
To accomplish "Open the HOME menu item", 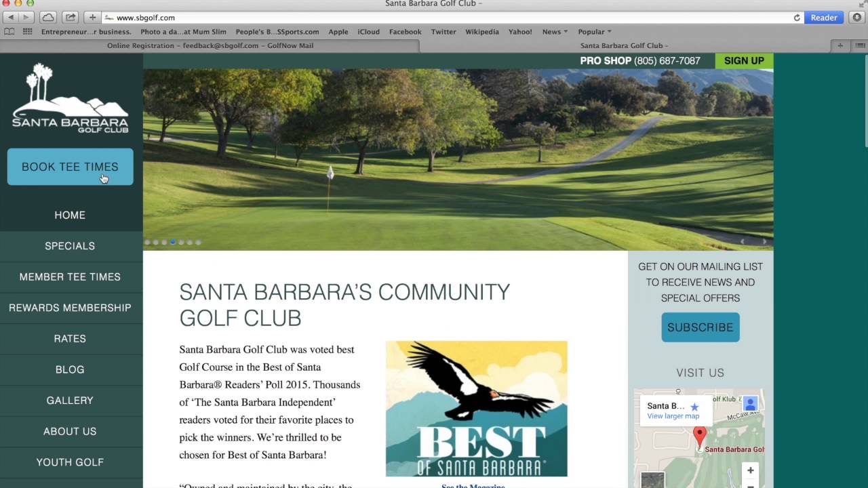I will 70,215.
